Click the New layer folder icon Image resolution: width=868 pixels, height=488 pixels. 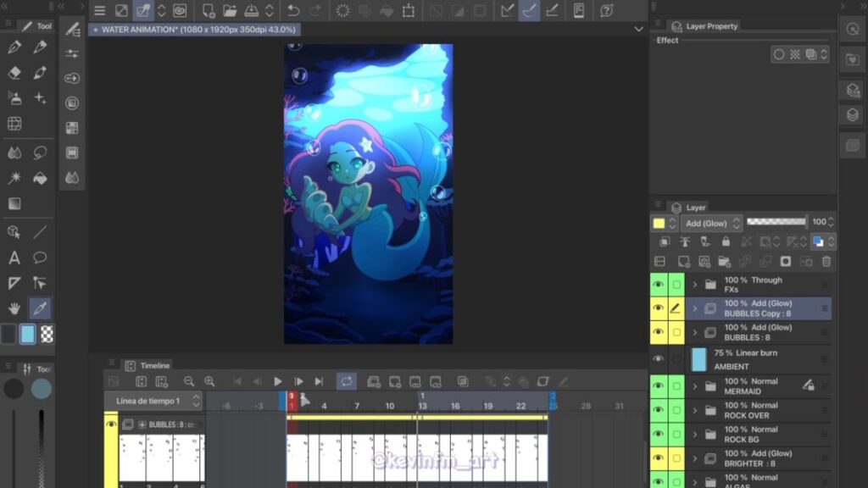tap(724, 262)
